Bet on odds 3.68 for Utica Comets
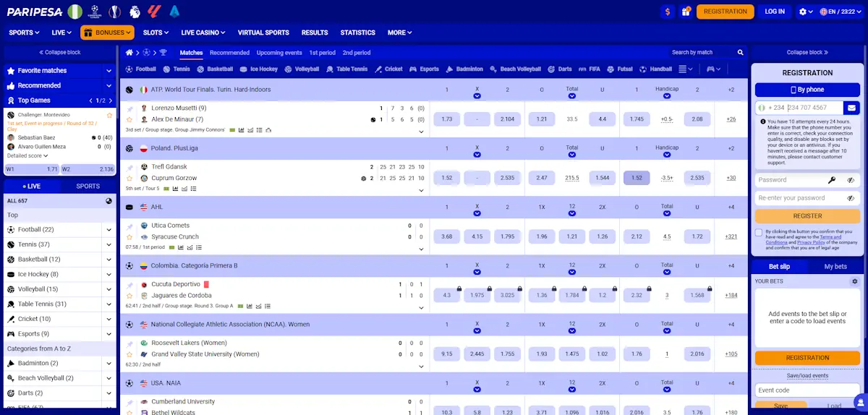Screen dimensions: 868x415 click(446, 236)
